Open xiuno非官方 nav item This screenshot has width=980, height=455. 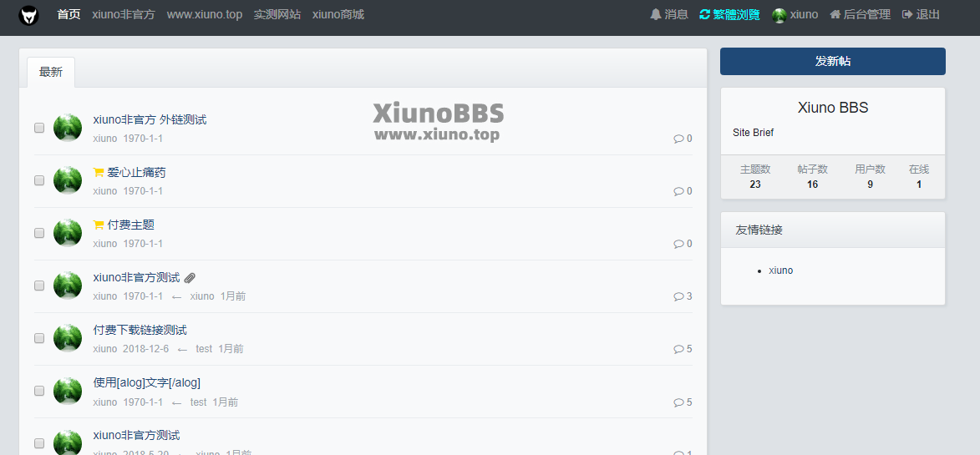pyautogui.click(x=123, y=14)
